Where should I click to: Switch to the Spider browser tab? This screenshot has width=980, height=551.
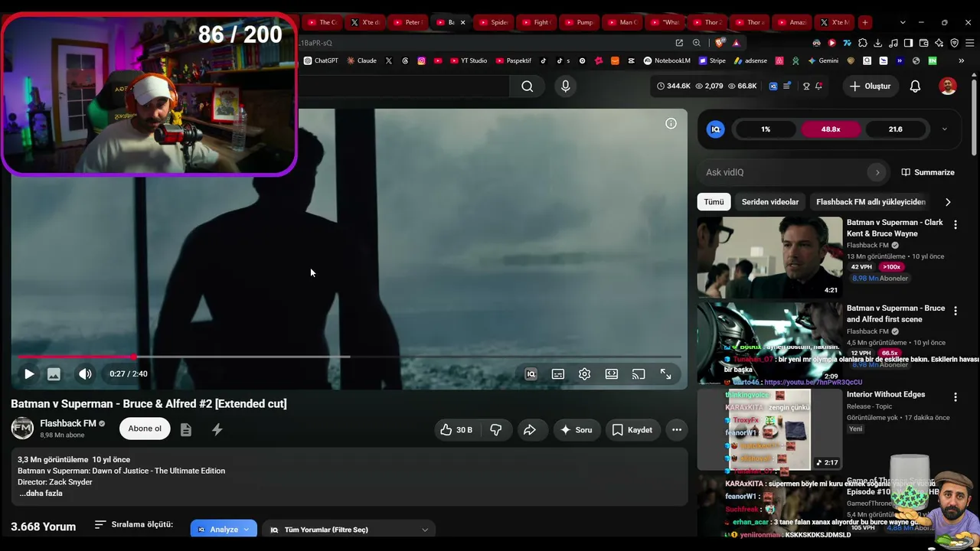coord(494,22)
